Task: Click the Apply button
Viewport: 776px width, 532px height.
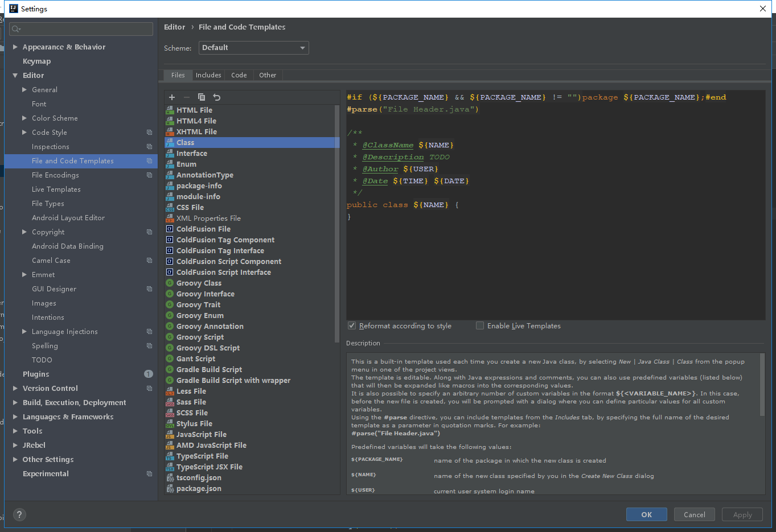Action: click(742, 515)
